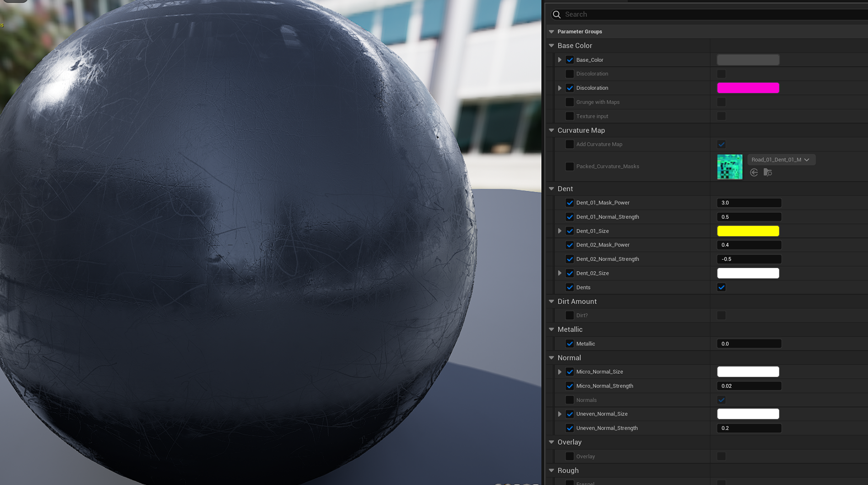This screenshot has height=485, width=868.
Task: Edit the Dent_02_Normal_Strength value -0.5
Action: (x=749, y=259)
